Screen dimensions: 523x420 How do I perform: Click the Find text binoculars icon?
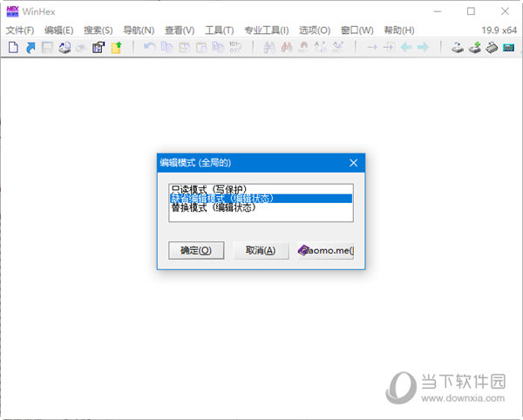269,47
